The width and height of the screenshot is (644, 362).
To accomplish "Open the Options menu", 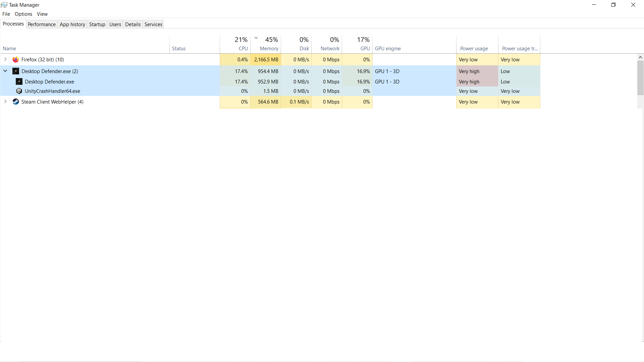I will tap(23, 14).
